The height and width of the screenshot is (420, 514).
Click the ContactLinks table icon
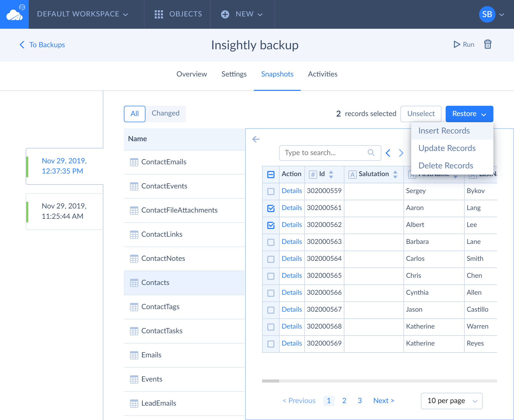coord(134,235)
